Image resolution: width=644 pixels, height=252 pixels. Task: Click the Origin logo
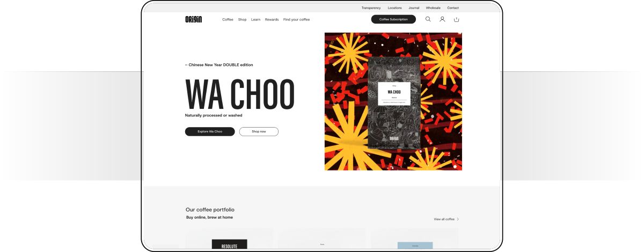(x=193, y=19)
